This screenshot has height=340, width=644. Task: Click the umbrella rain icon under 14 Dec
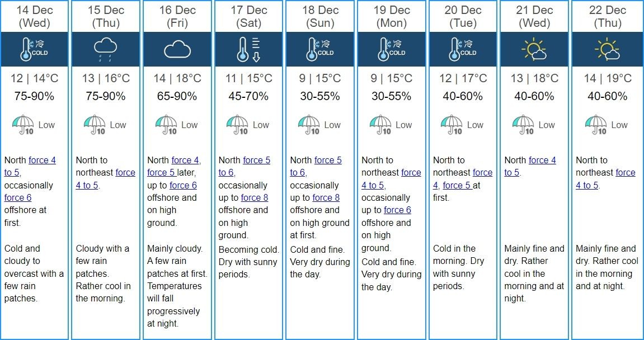[x=22, y=125]
